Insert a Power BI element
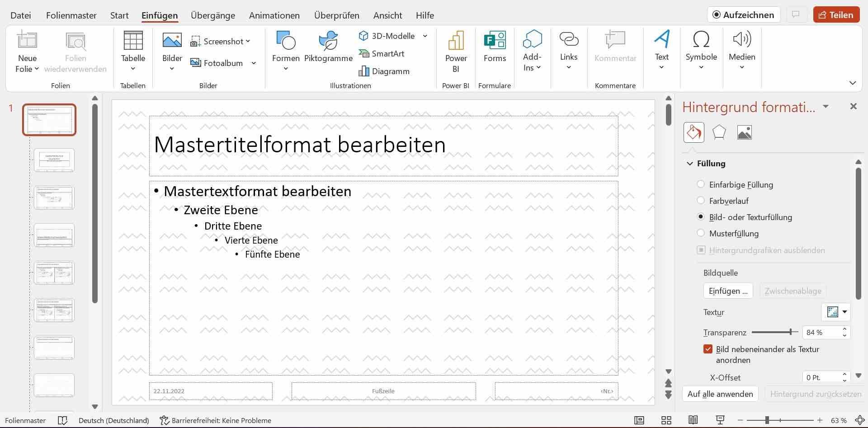 pos(455,50)
